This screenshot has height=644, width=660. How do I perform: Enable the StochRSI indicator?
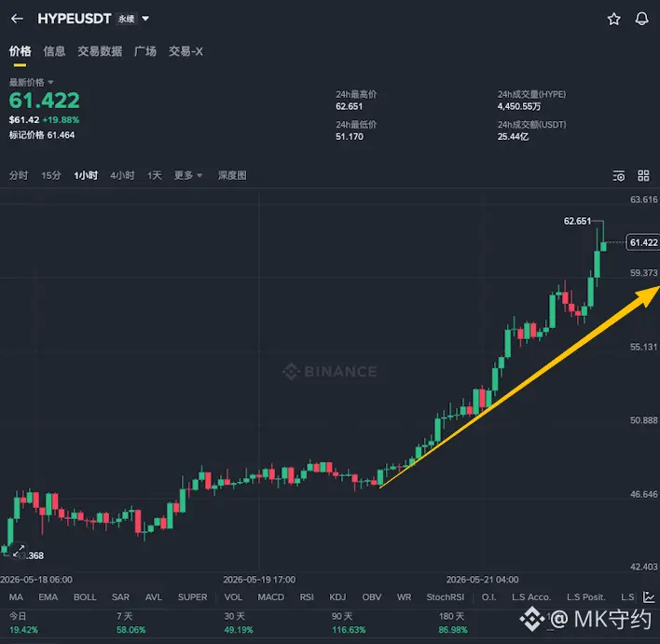(445, 596)
